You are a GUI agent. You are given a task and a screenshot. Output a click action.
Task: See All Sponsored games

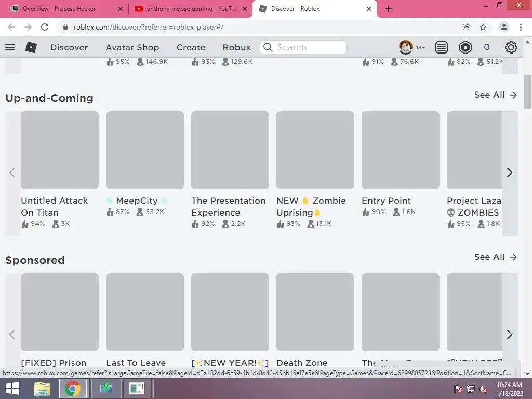coord(495,257)
